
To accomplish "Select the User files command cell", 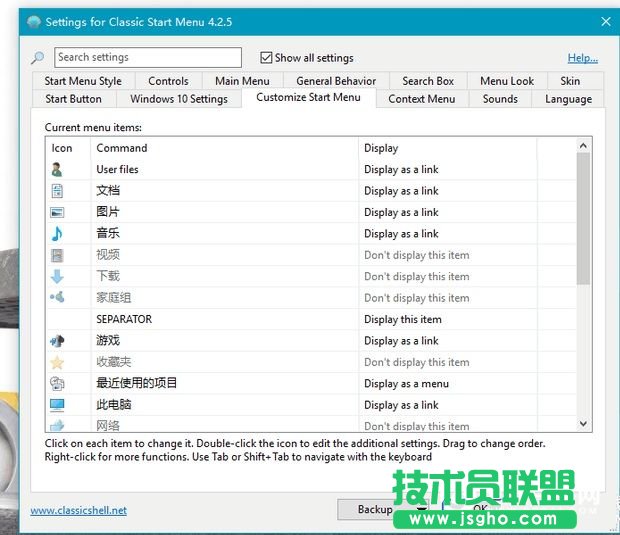I will pos(225,170).
